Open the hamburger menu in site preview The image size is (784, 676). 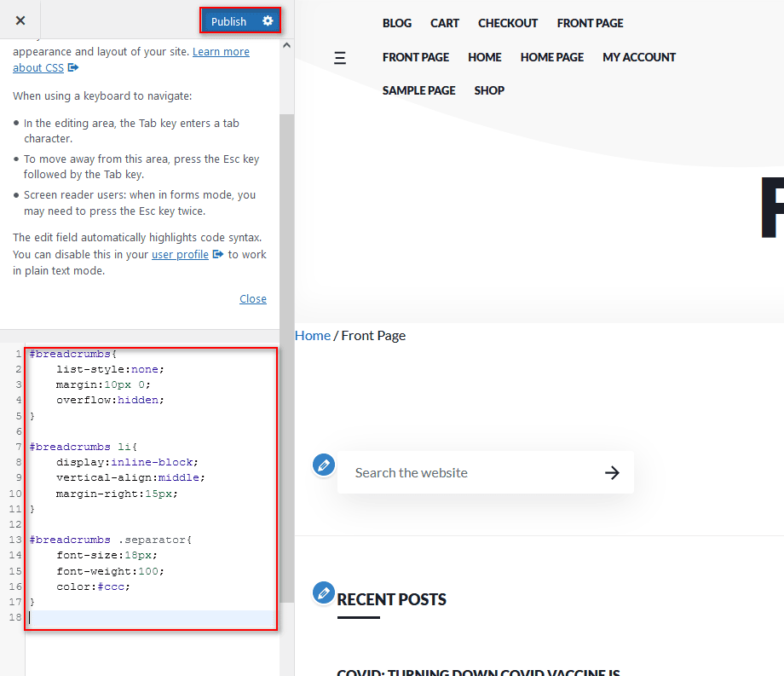click(x=340, y=58)
